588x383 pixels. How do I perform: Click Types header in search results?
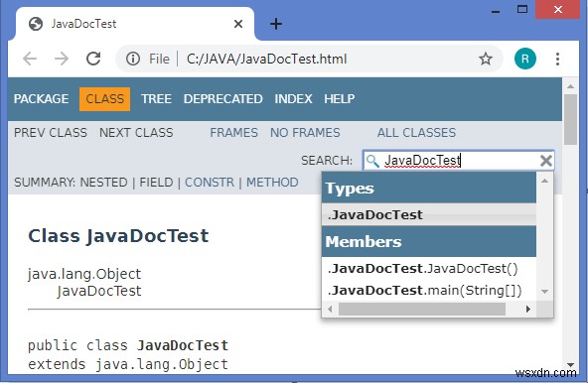tap(429, 189)
